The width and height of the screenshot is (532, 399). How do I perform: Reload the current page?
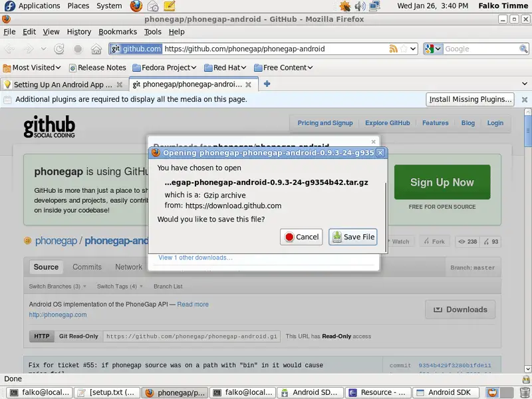(x=59, y=49)
